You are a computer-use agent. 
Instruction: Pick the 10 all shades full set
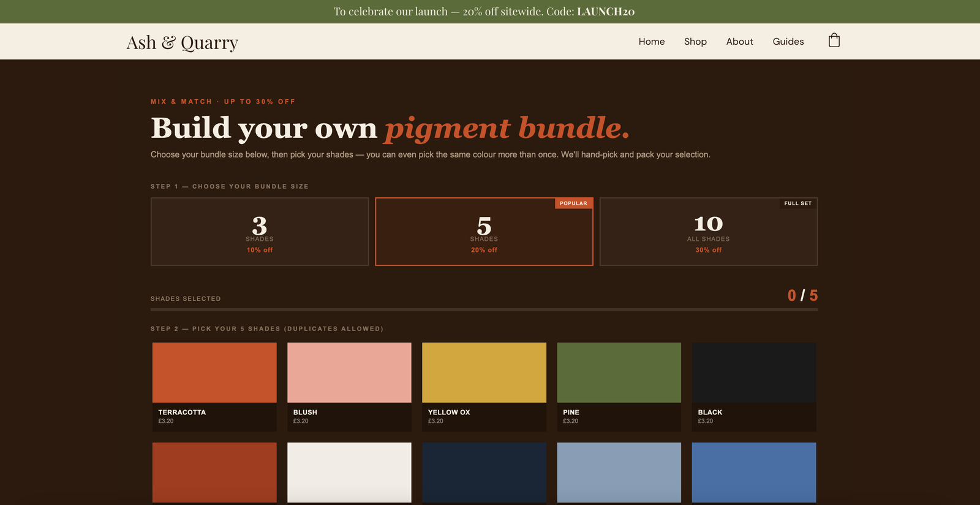click(x=708, y=232)
